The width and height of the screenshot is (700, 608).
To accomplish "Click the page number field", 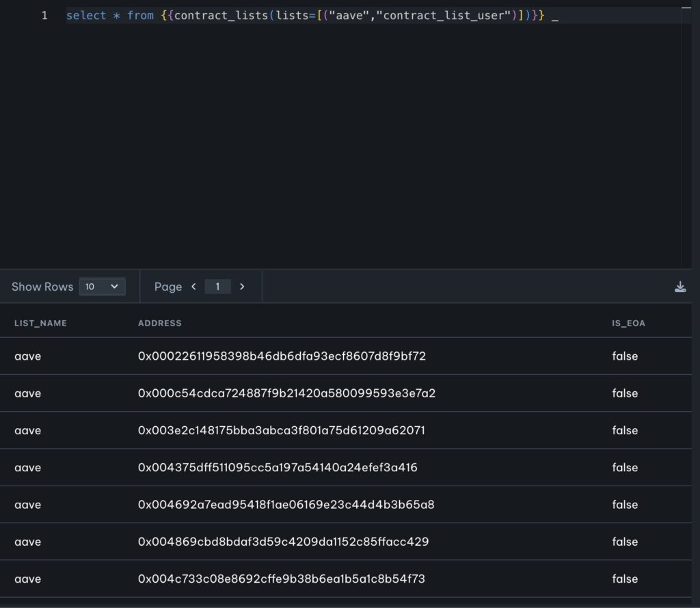I will [217, 287].
